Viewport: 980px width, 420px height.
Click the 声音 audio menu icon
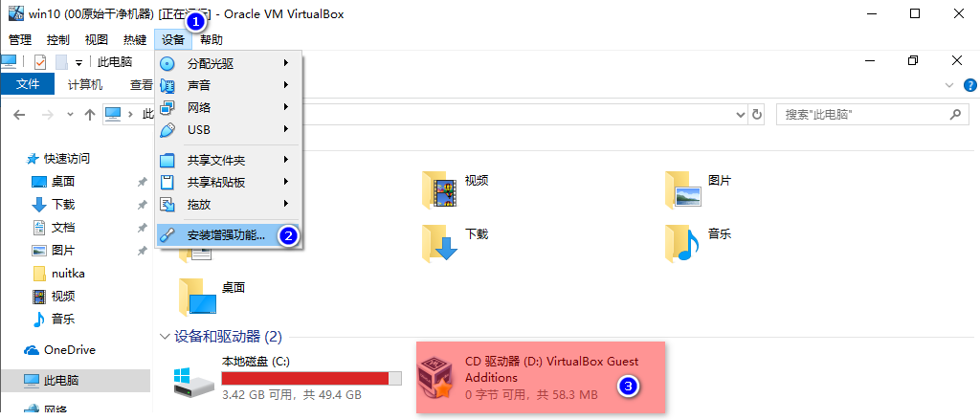tap(167, 85)
